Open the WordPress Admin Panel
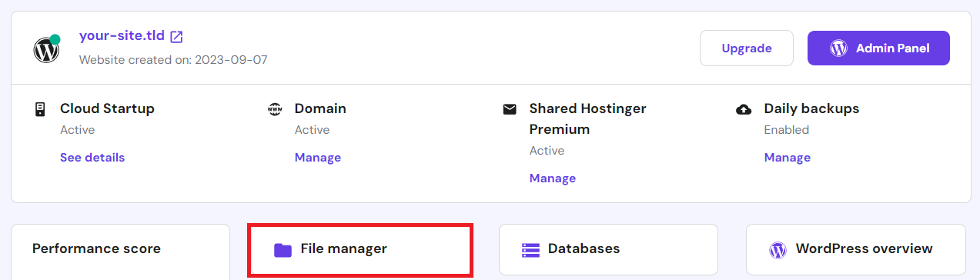The width and height of the screenshot is (980, 280). pos(878,48)
